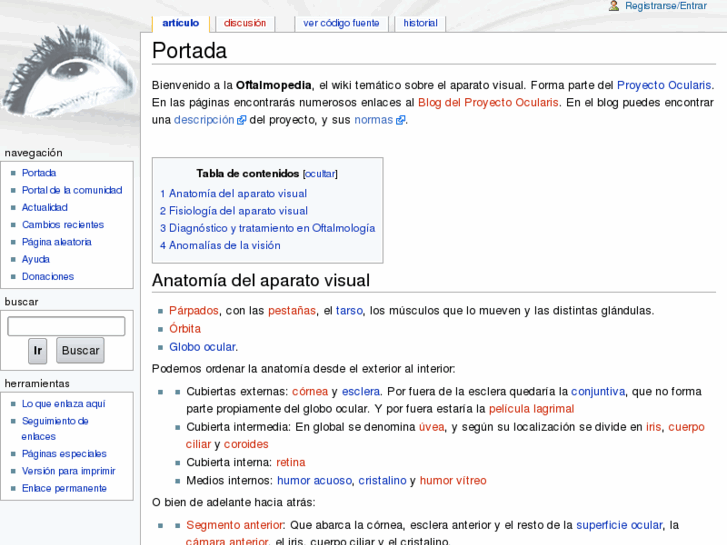Open the esclera link
Screen dimensions: 727x545
(361, 392)
